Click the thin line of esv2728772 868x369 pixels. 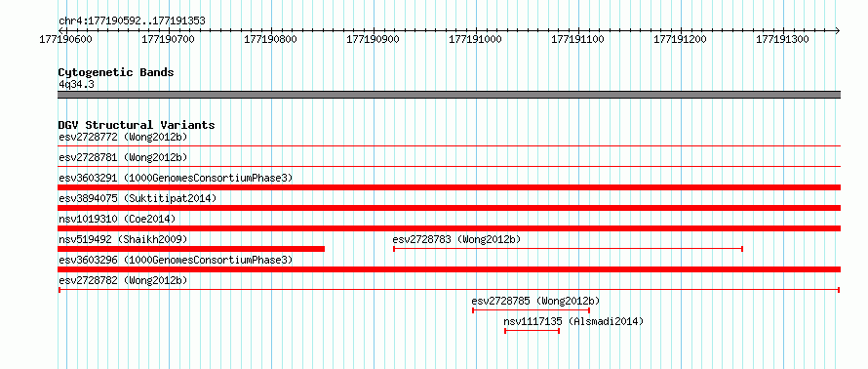[449, 145]
